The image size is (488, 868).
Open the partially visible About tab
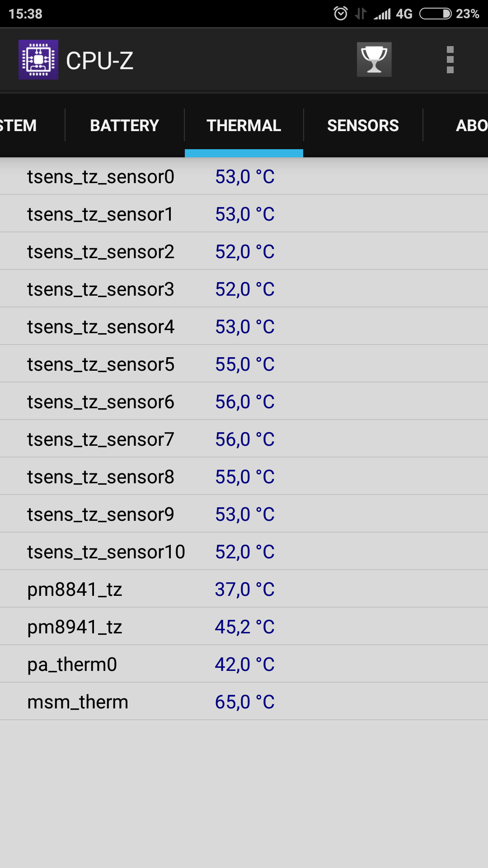pos(471,125)
